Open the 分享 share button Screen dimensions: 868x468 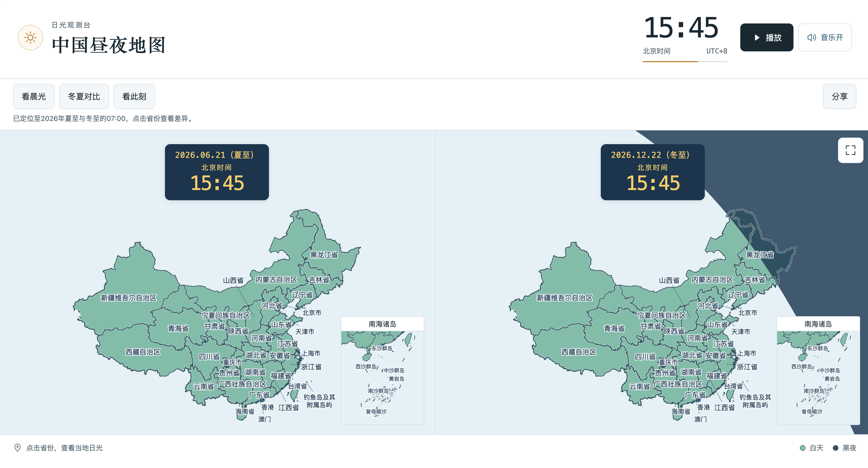tap(839, 96)
